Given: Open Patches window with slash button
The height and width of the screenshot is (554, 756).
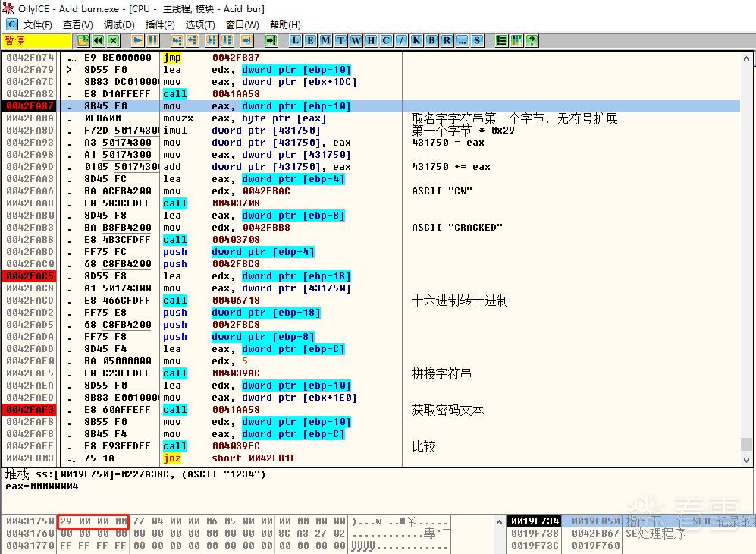Looking at the screenshot, I should 401,40.
